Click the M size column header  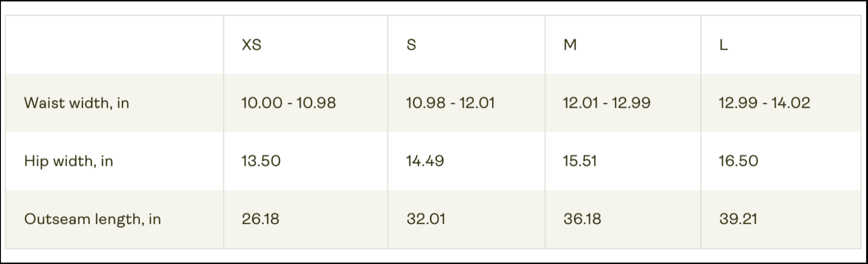tap(570, 45)
